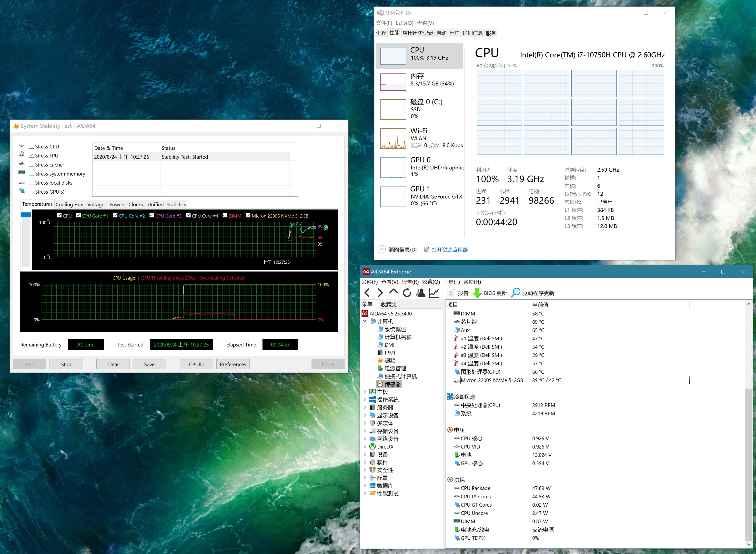Click the BIOS 更新 green arrow icon
The image size is (756, 554).
point(477,293)
